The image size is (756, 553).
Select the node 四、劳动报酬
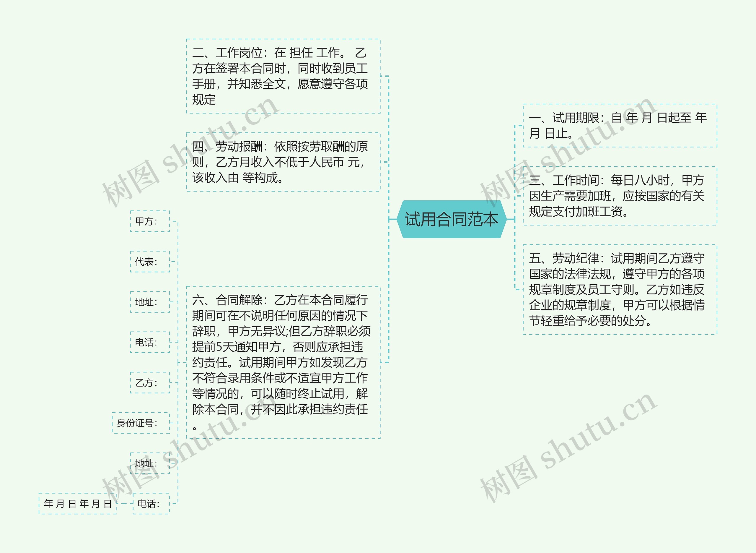pyautogui.click(x=283, y=162)
